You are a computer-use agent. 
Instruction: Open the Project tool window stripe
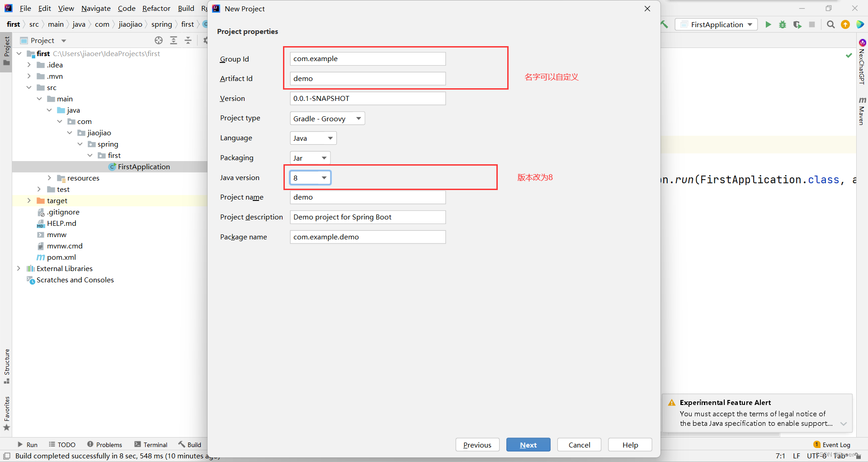(6, 51)
